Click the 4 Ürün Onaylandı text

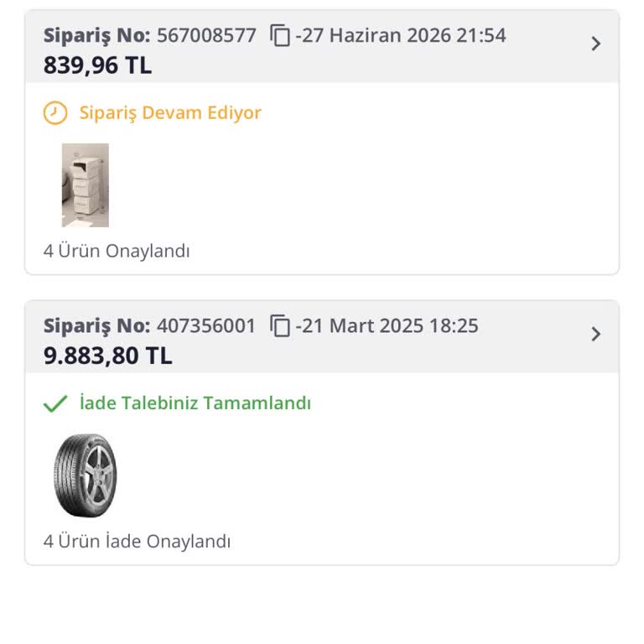117,251
